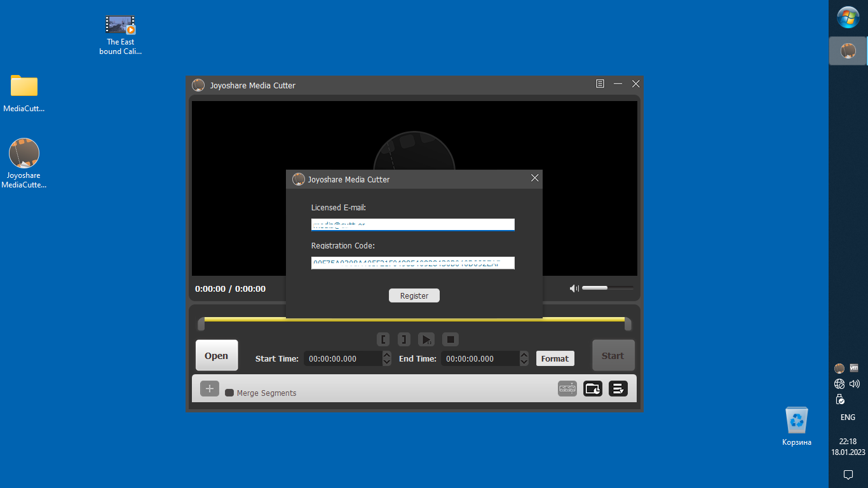Click the Registration Code input field
The height and width of the screenshot is (488, 868).
coord(412,263)
